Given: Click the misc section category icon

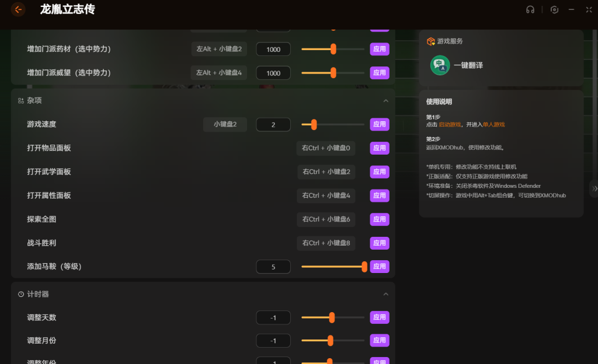Looking at the screenshot, I should tap(21, 100).
